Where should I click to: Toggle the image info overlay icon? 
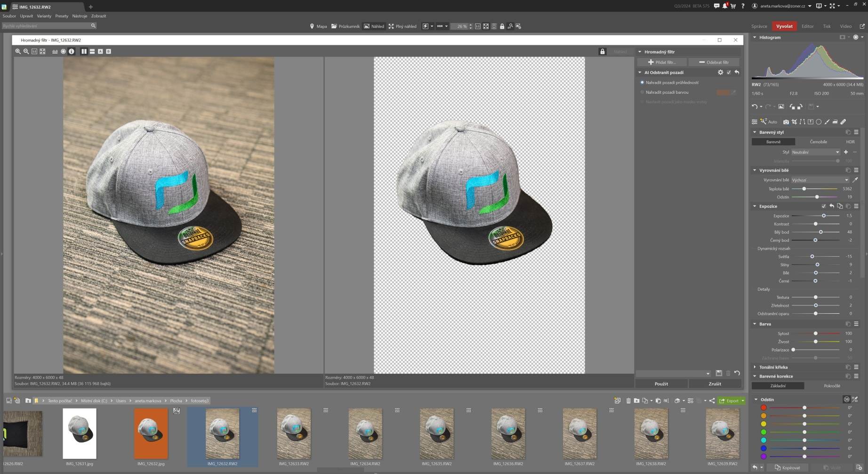coord(72,51)
